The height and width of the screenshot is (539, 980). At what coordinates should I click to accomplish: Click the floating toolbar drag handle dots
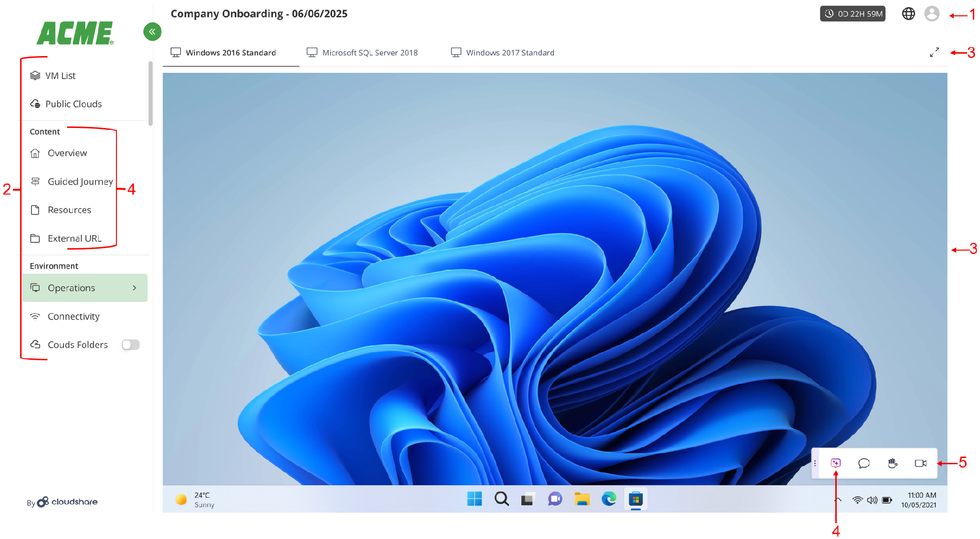815,463
